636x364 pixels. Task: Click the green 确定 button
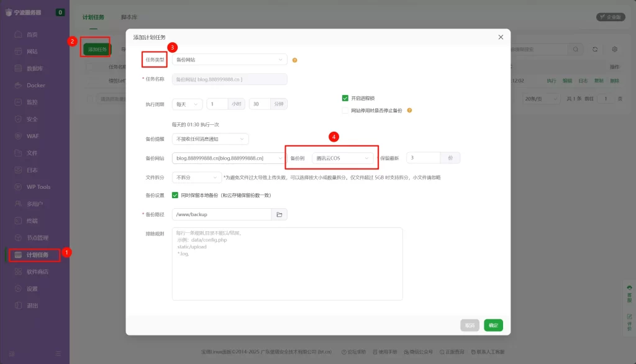(493, 325)
